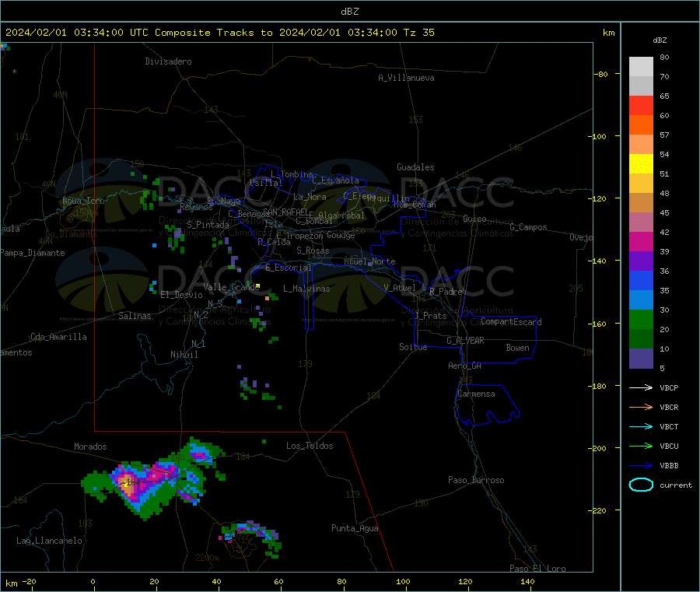Image resolution: width=700 pixels, height=592 pixels.
Task: Click the 'Cda_Amarilla' map label
Action: click(x=58, y=337)
